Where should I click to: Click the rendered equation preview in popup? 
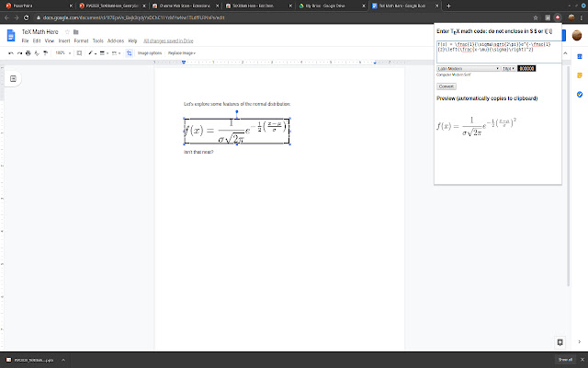click(x=476, y=126)
